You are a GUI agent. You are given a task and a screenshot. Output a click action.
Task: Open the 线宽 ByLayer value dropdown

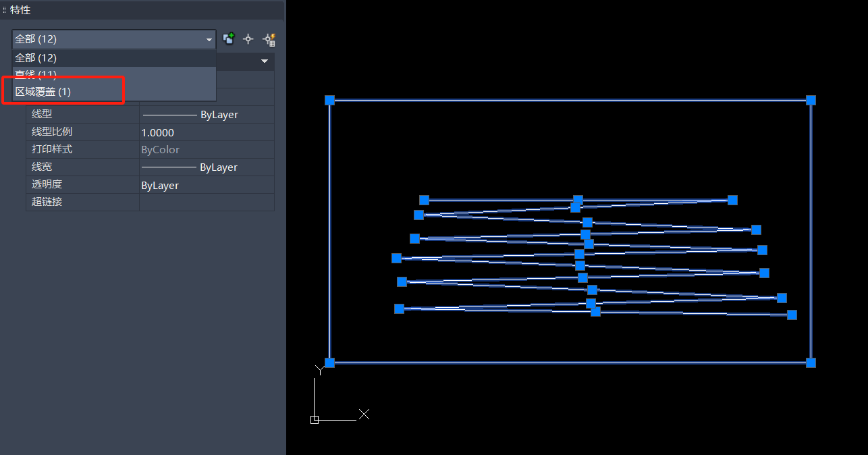[x=206, y=167]
